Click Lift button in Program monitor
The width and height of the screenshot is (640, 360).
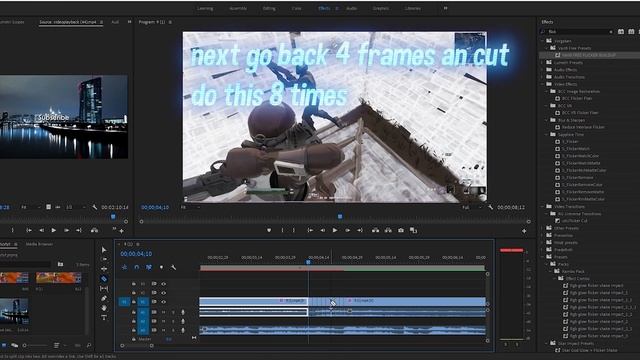tap(375, 230)
